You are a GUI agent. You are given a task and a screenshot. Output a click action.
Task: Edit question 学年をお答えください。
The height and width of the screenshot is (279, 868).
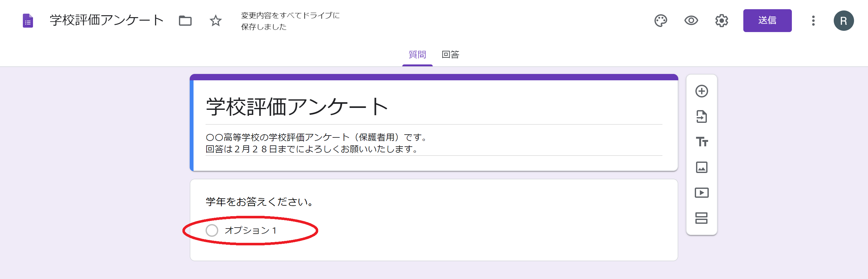[260, 202]
